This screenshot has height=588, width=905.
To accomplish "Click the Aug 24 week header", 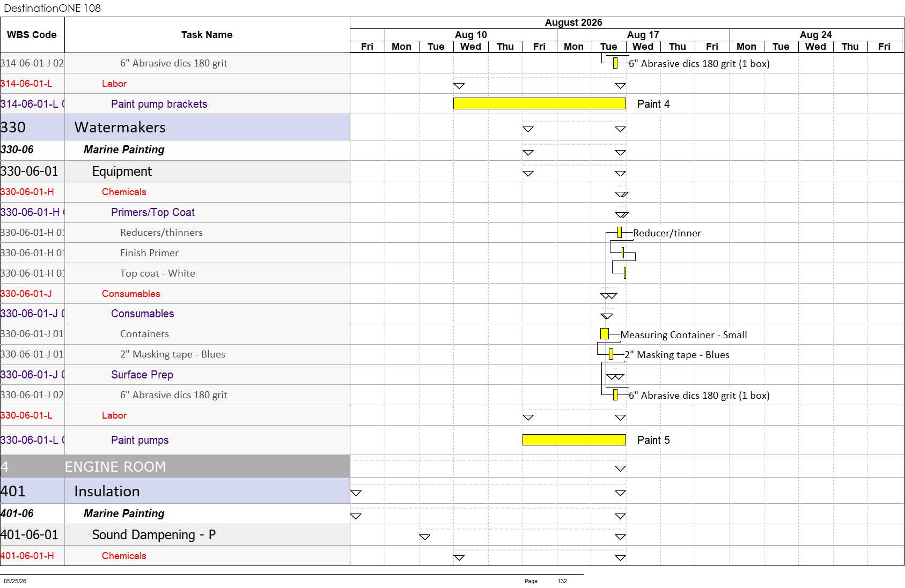I will [x=815, y=35].
